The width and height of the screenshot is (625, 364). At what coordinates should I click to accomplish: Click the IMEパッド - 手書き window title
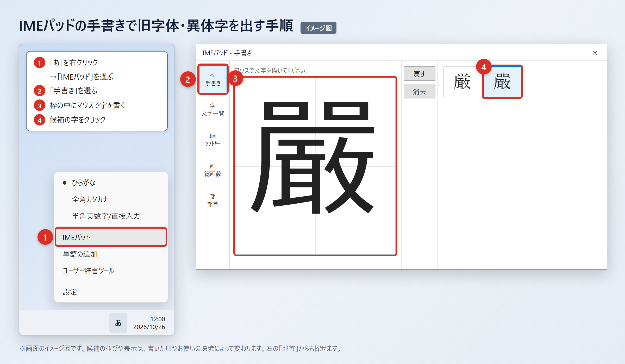227,53
